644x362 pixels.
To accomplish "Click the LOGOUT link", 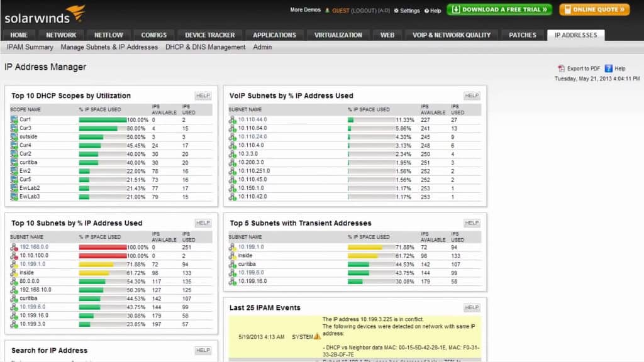I will point(364,11).
